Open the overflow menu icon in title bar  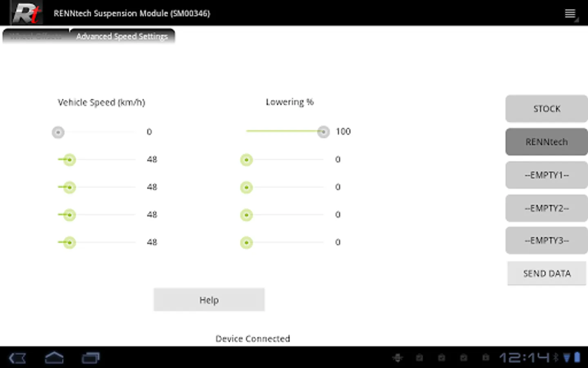570,13
